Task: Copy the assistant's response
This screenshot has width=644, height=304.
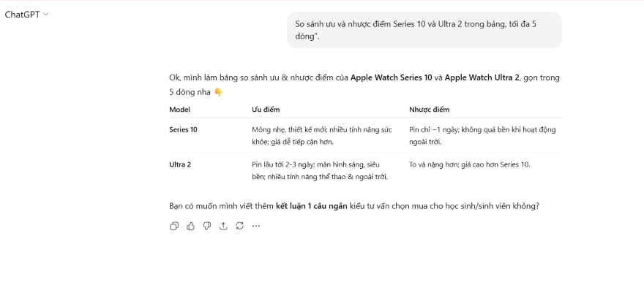Action: pos(174,226)
